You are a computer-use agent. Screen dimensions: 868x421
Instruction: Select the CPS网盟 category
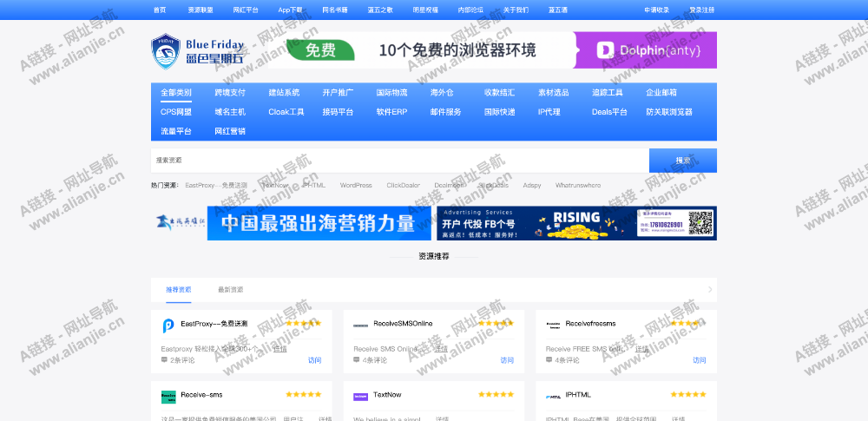[x=176, y=112]
